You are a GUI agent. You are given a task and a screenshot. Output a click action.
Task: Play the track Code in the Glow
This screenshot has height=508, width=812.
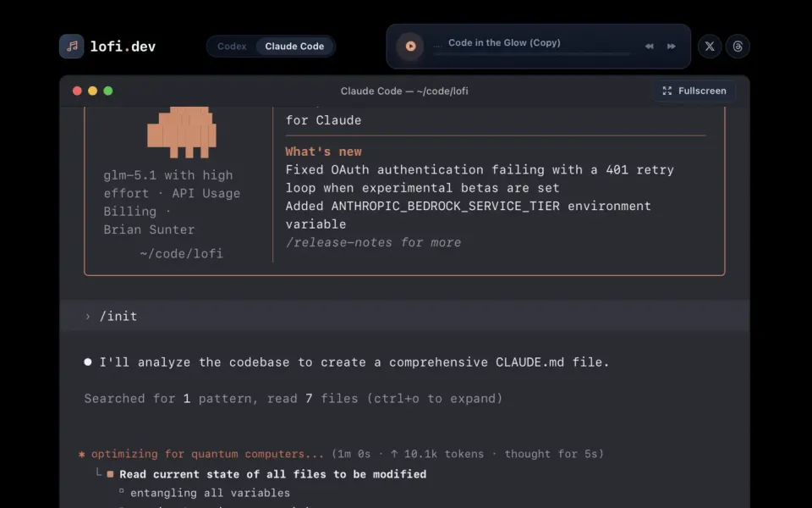tap(410, 46)
